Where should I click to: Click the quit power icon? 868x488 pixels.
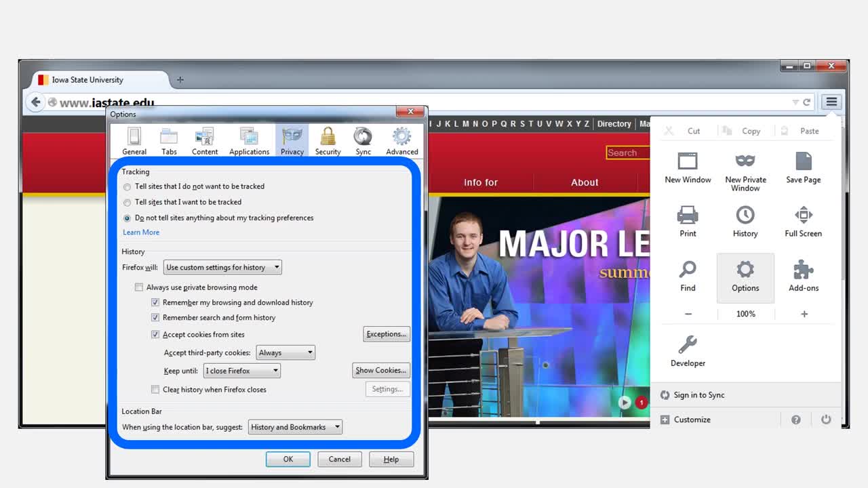[x=826, y=420]
